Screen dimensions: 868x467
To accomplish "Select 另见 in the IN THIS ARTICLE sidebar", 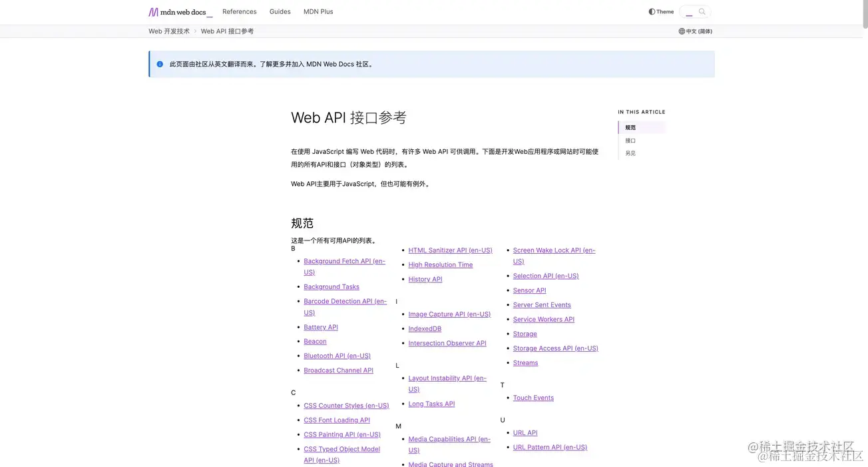I will pyautogui.click(x=630, y=153).
